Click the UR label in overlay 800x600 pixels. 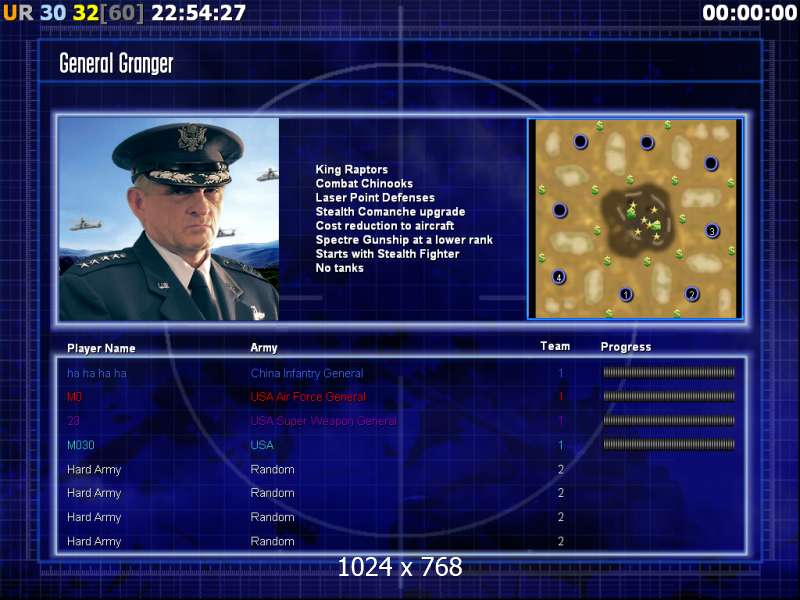(x=18, y=13)
